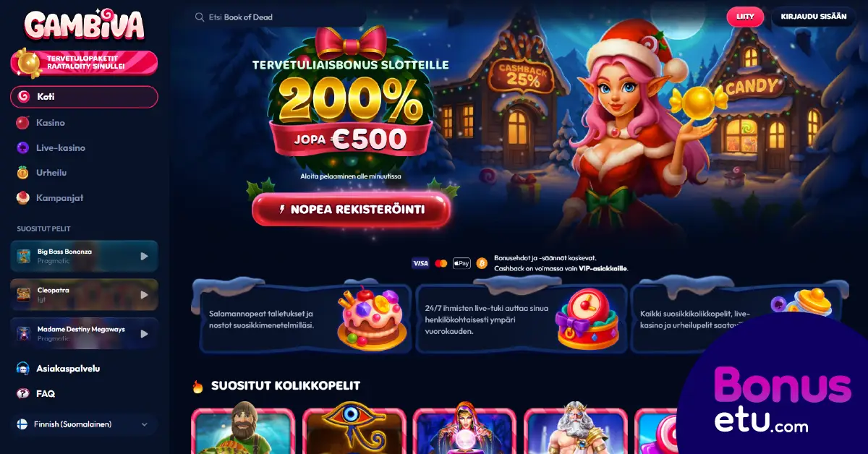Click the Liity button

pos(745,17)
